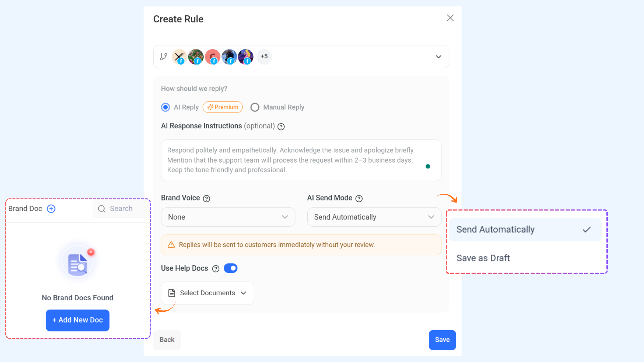644x362 pixels.
Task: Open the Brand Voice None dropdown
Action: coord(228,217)
